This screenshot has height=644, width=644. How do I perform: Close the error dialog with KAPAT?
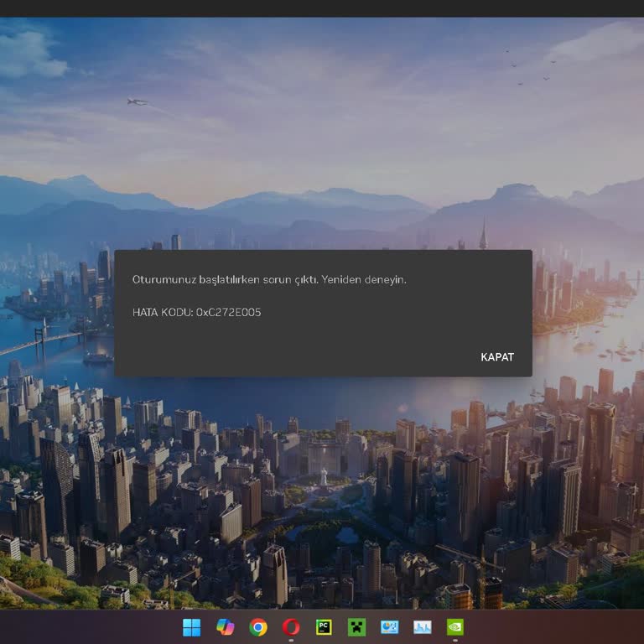pos(497,357)
